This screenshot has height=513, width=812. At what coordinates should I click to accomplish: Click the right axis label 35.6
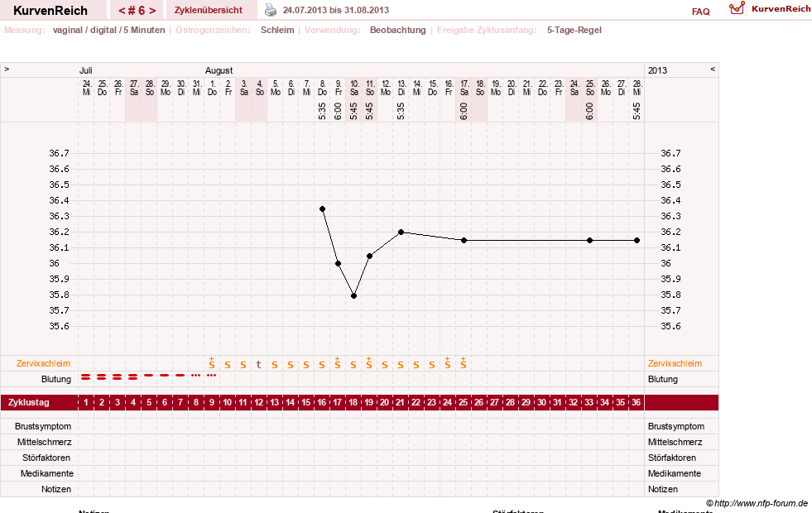(x=670, y=326)
